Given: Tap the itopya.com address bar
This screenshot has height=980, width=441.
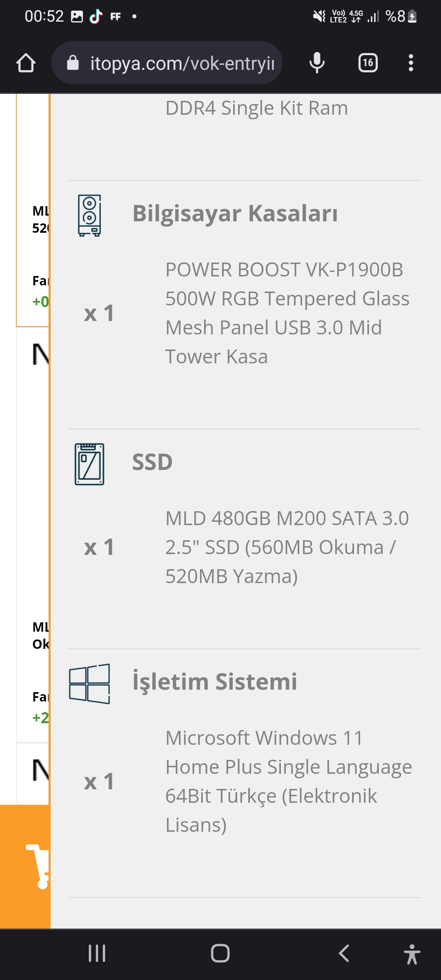Looking at the screenshot, I should [x=182, y=63].
